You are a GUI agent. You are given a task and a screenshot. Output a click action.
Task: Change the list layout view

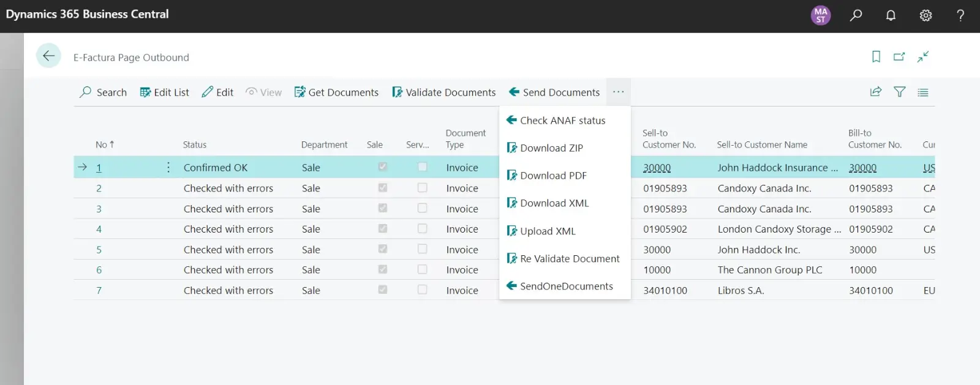click(923, 92)
